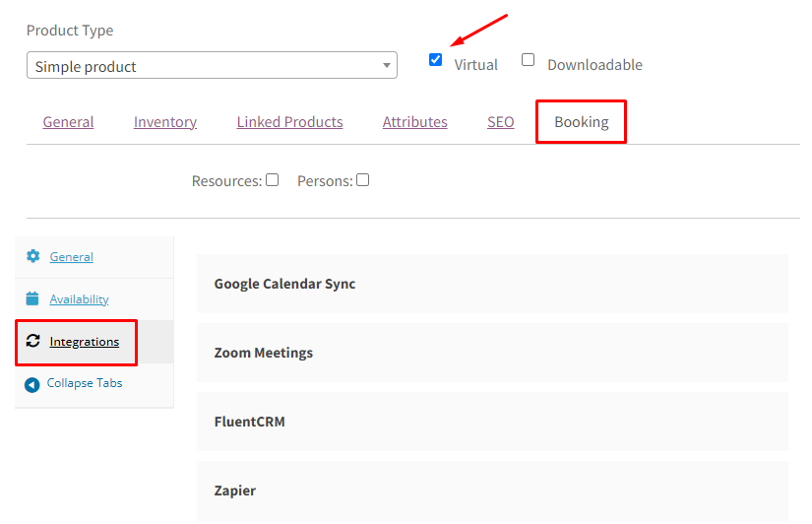Open the General booking settings link

pyautogui.click(x=72, y=256)
